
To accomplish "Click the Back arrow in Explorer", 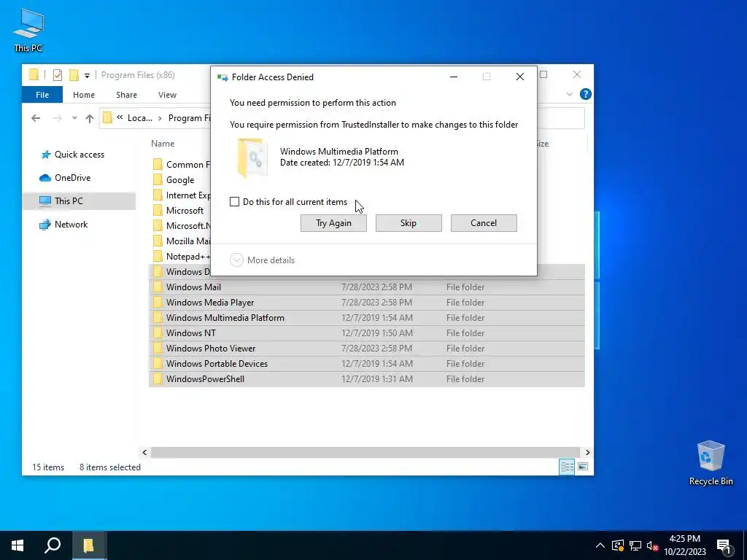I will [36, 118].
